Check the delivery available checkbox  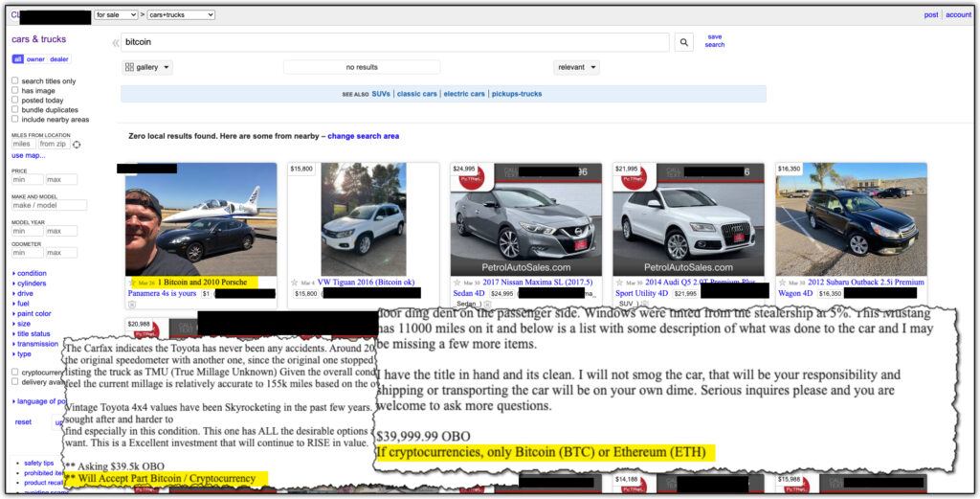pos(15,381)
